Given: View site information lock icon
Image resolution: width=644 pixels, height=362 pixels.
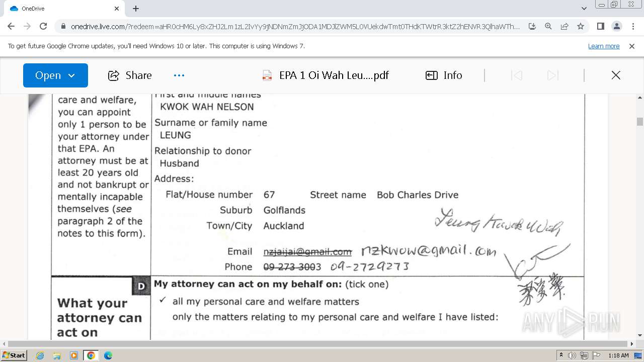Looking at the screenshot, I should [63, 27].
